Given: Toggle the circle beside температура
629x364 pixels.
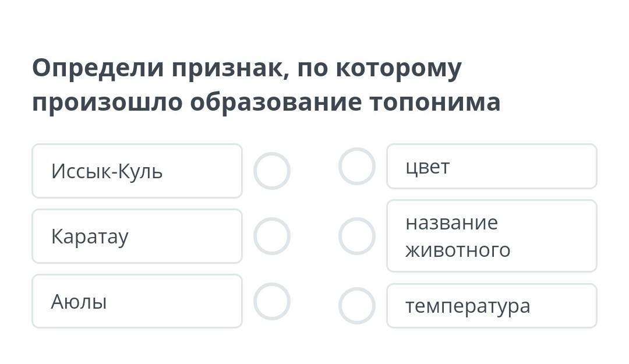Looking at the screenshot, I should (x=357, y=306).
